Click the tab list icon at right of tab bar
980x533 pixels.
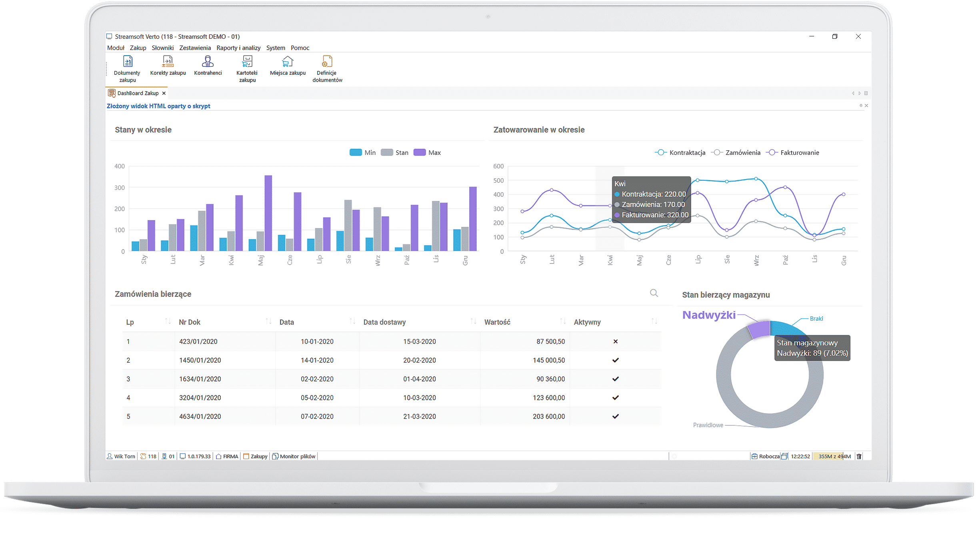(x=866, y=93)
